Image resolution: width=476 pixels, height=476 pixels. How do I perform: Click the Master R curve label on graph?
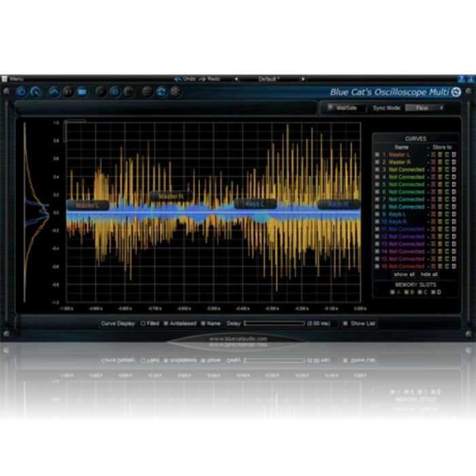[171, 197]
